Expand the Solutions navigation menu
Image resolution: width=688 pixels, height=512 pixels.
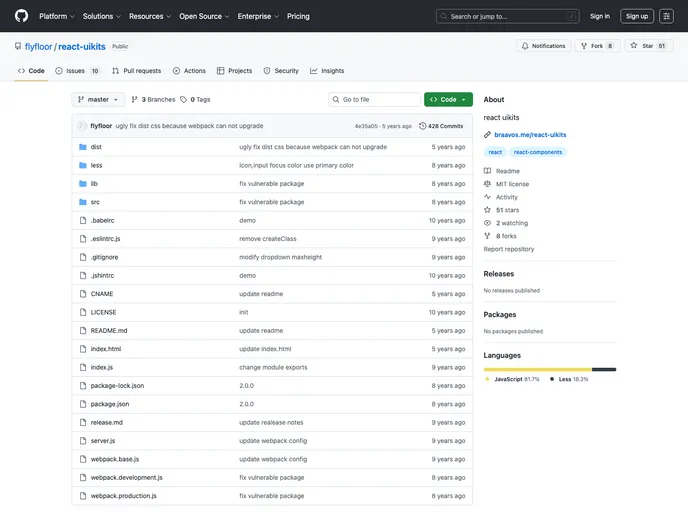[x=101, y=16]
